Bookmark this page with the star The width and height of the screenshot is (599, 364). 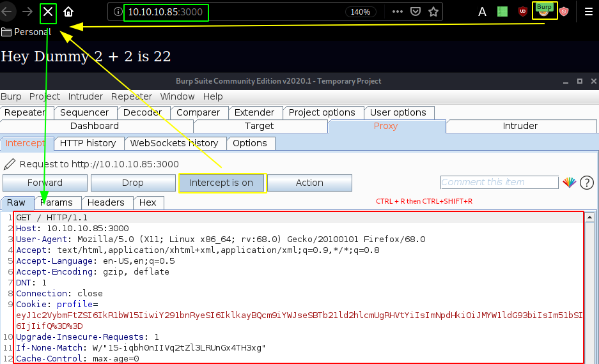[433, 12]
